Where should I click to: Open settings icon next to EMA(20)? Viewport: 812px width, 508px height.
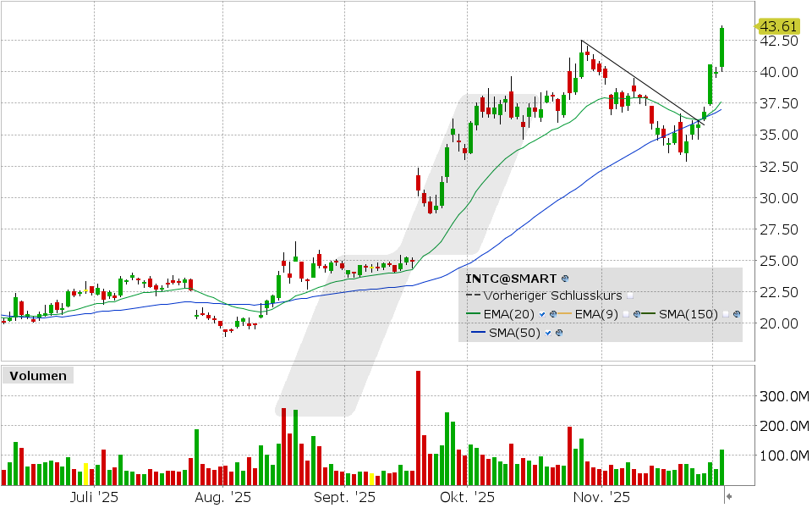(553, 313)
